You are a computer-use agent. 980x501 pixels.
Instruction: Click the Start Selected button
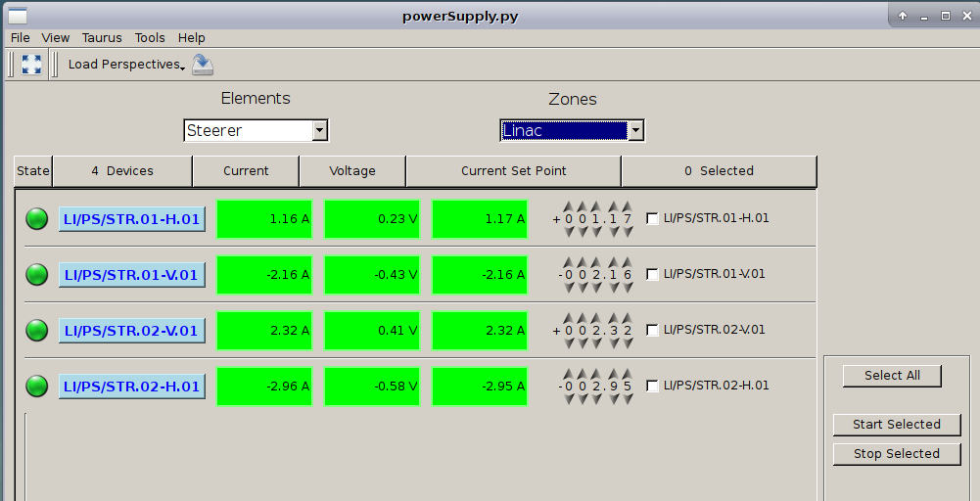(896, 425)
